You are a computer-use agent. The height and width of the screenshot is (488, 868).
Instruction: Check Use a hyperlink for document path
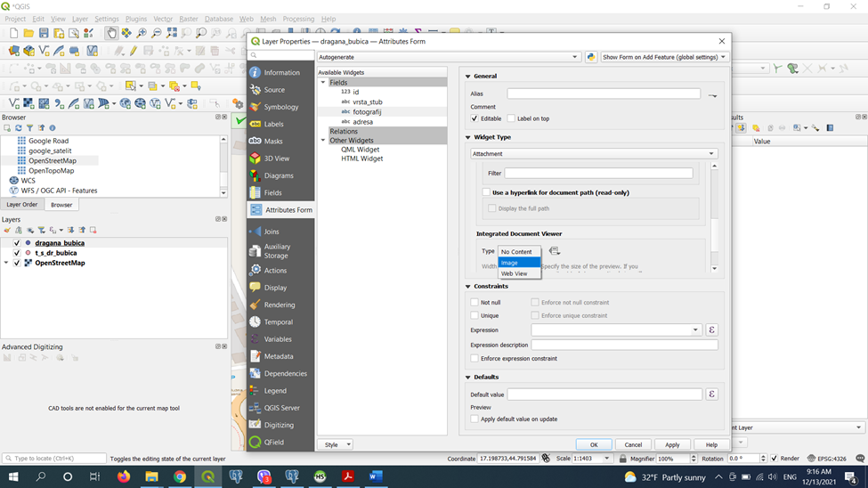tap(486, 192)
